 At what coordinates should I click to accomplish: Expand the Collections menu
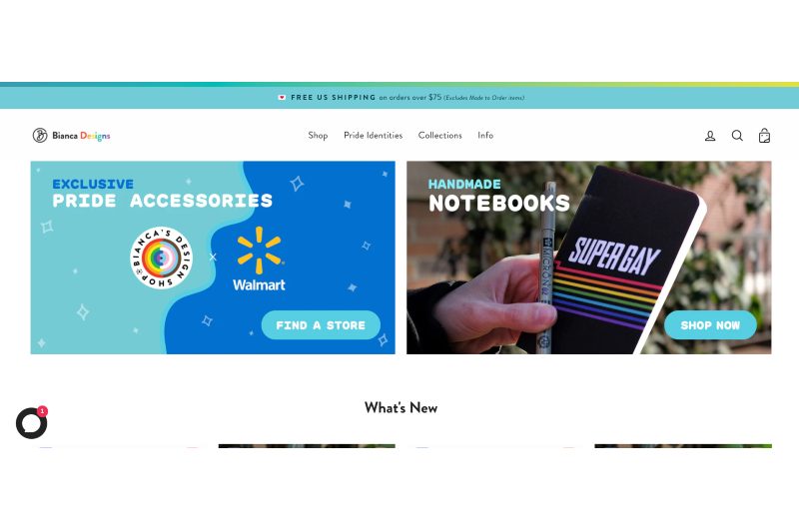click(x=440, y=136)
